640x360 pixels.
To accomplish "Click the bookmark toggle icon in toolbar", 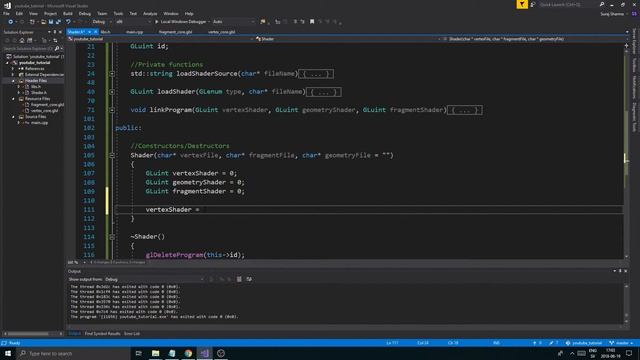I will (312, 22).
